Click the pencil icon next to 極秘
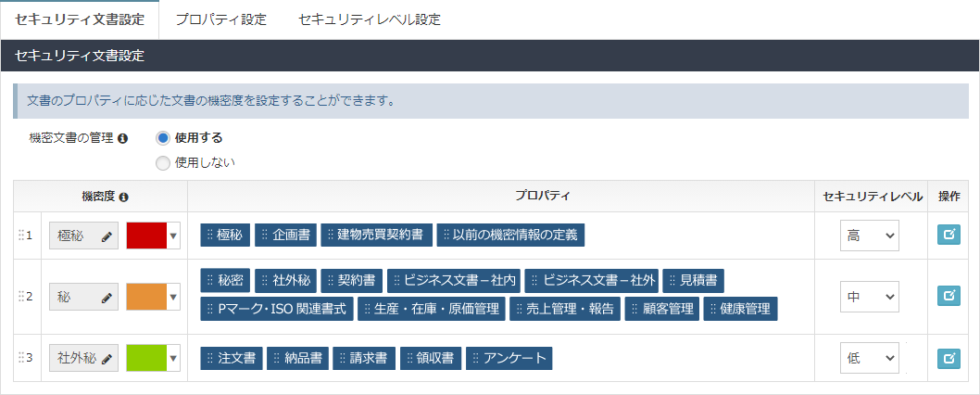This screenshot has width=980, height=395. pos(107,236)
